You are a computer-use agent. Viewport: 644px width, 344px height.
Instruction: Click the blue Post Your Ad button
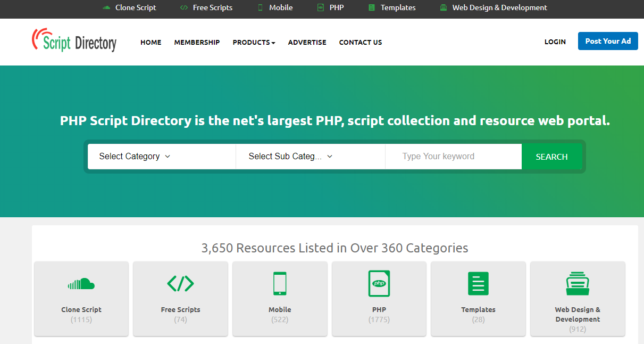click(608, 40)
